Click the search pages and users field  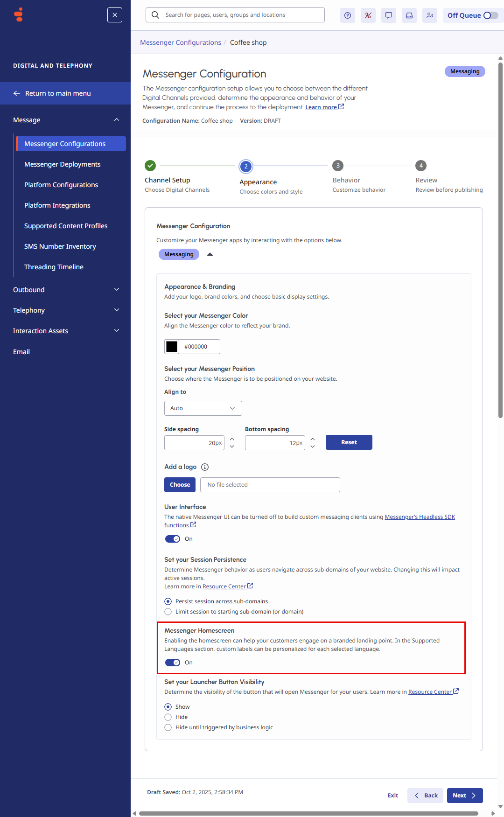(x=235, y=15)
